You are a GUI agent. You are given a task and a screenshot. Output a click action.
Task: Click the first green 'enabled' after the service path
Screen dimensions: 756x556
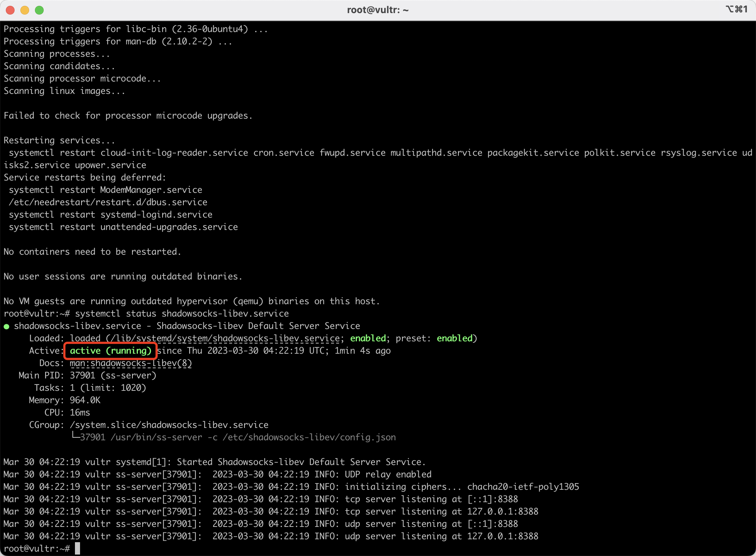[368, 338]
